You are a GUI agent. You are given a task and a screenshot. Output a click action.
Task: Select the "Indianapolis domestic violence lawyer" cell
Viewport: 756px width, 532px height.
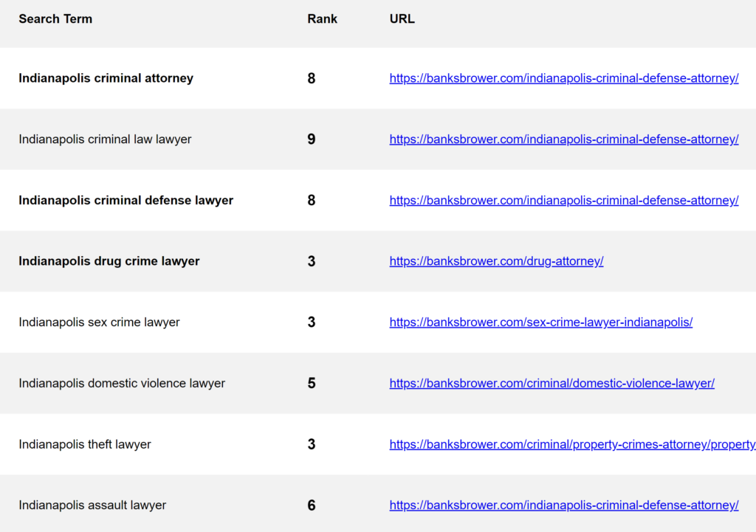[x=122, y=383]
